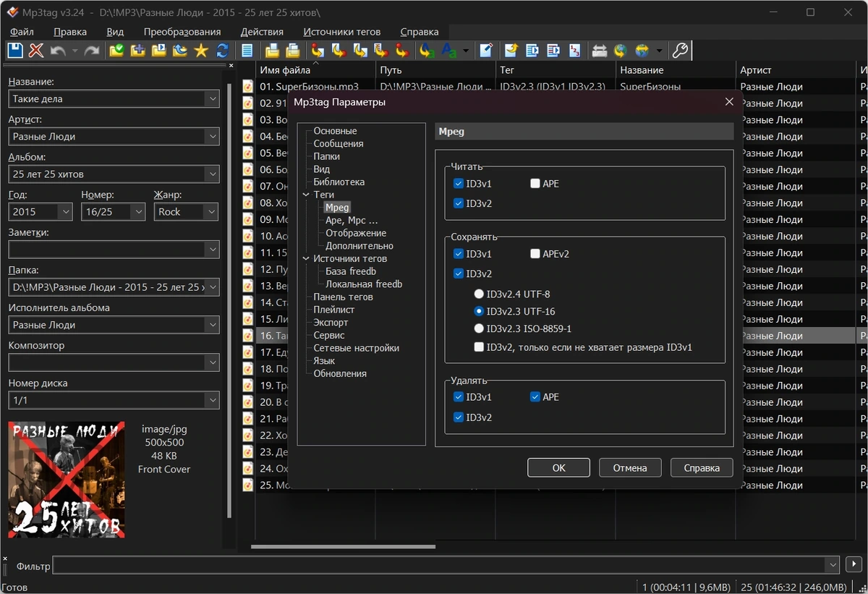The image size is (868, 594).
Task: Toggle the APEv2 checkbox under Сохранять
Action: pos(535,254)
